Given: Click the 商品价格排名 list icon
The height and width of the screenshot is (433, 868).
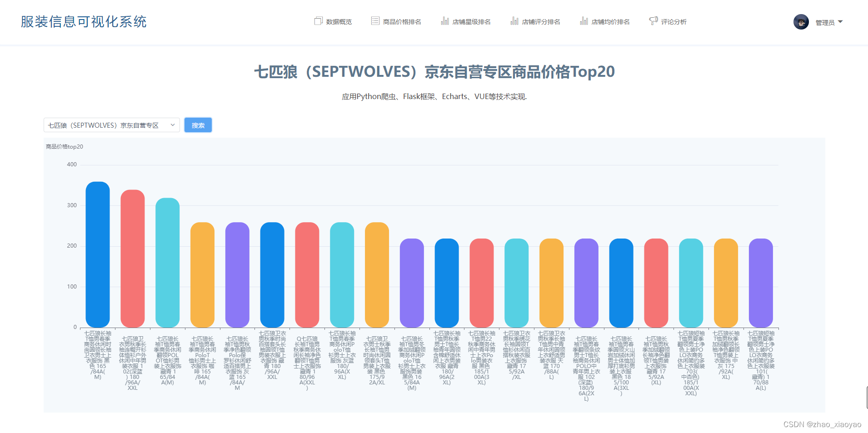Looking at the screenshot, I should point(375,21).
